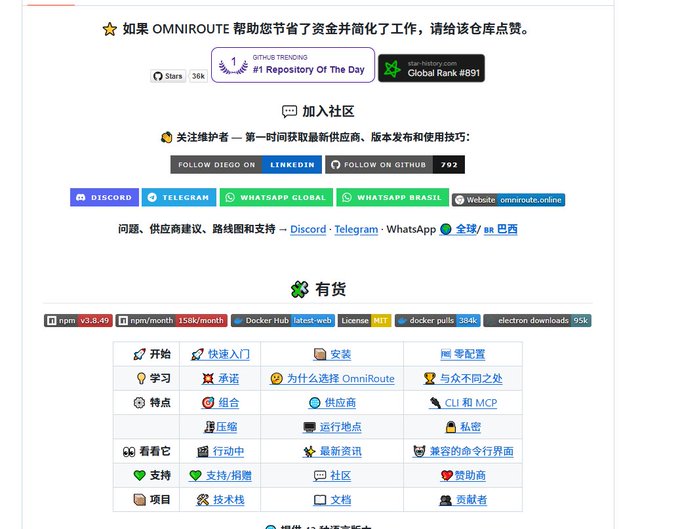The width and height of the screenshot is (680, 529).
Task: Follow Diego on LinkedIn badge
Action: click(246, 164)
